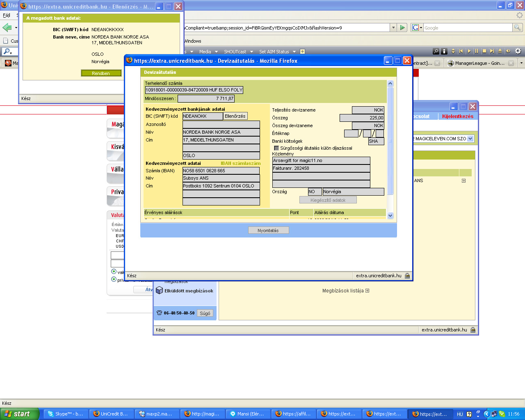The height and width of the screenshot is (420, 525).
Task: Click the Ellenőrzés button next to BIC code
Action: pos(235,116)
